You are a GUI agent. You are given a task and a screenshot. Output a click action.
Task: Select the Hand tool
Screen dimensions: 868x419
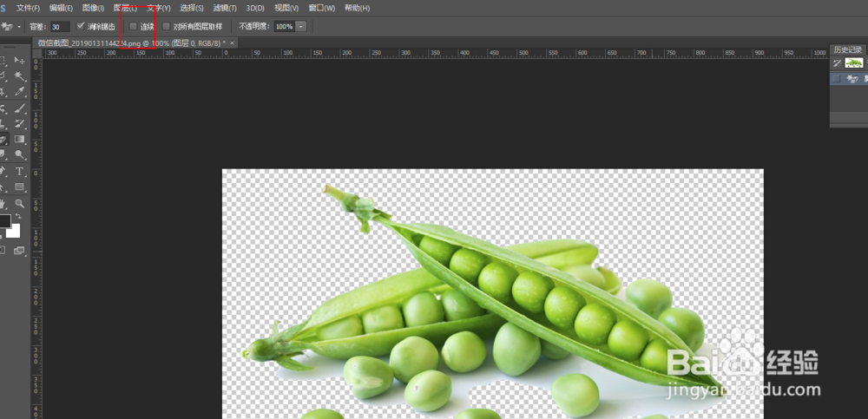(x=3, y=203)
